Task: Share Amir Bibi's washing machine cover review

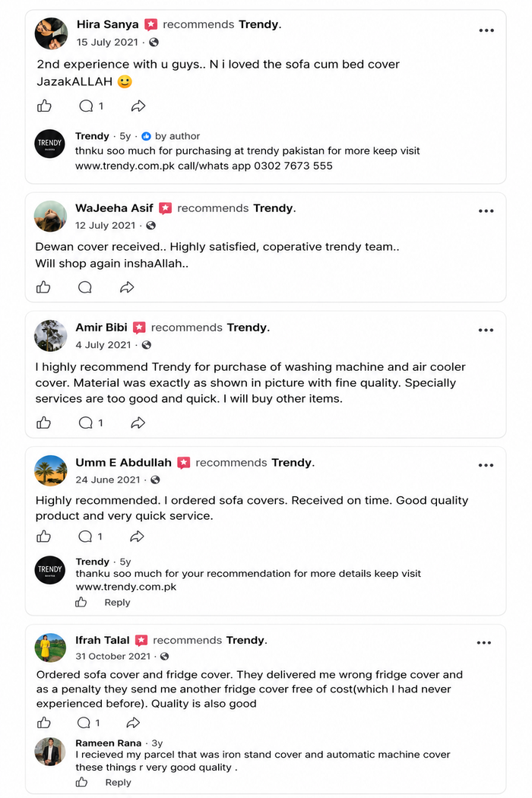Action: [138, 423]
